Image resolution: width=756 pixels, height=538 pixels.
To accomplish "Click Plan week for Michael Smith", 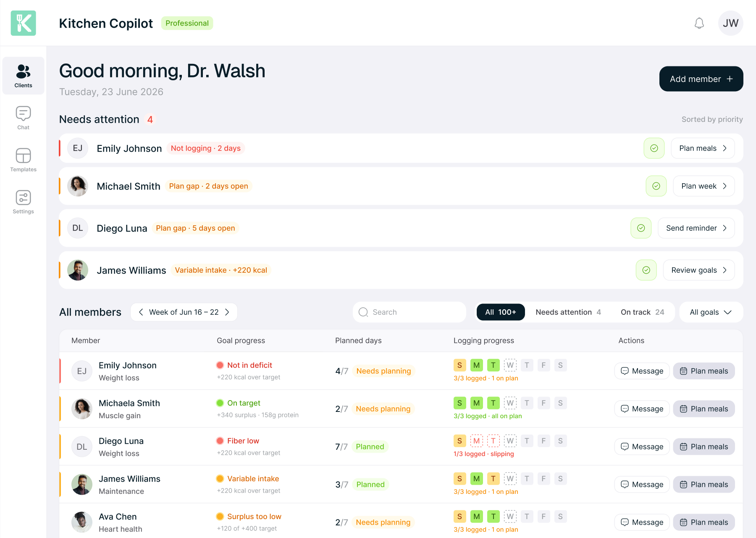I will point(704,186).
